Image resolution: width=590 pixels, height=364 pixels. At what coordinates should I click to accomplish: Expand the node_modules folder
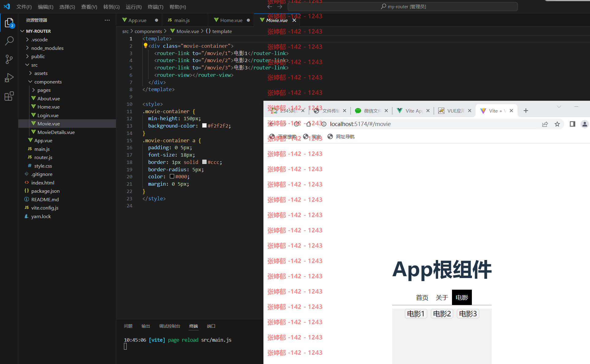click(27, 48)
